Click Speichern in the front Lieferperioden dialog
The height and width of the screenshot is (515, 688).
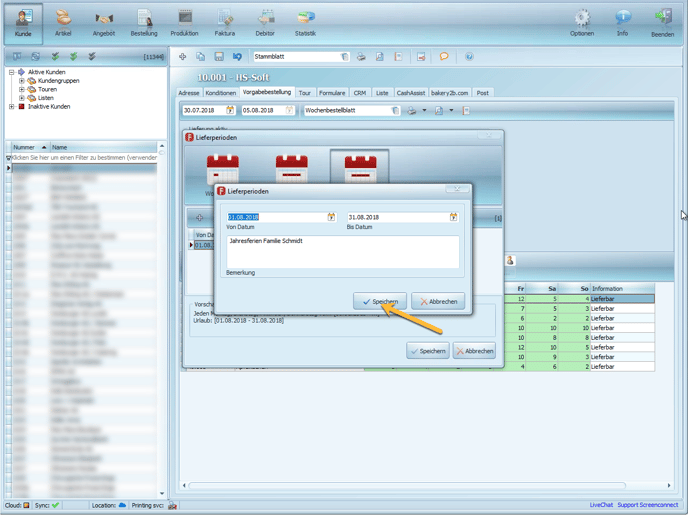[x=380, y=301]
